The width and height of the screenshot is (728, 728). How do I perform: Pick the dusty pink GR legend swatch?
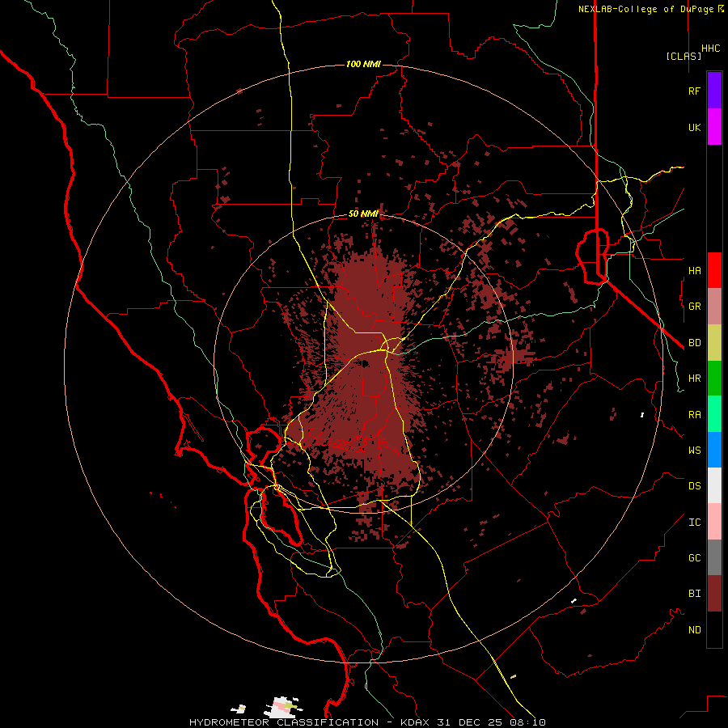point(714,307)
